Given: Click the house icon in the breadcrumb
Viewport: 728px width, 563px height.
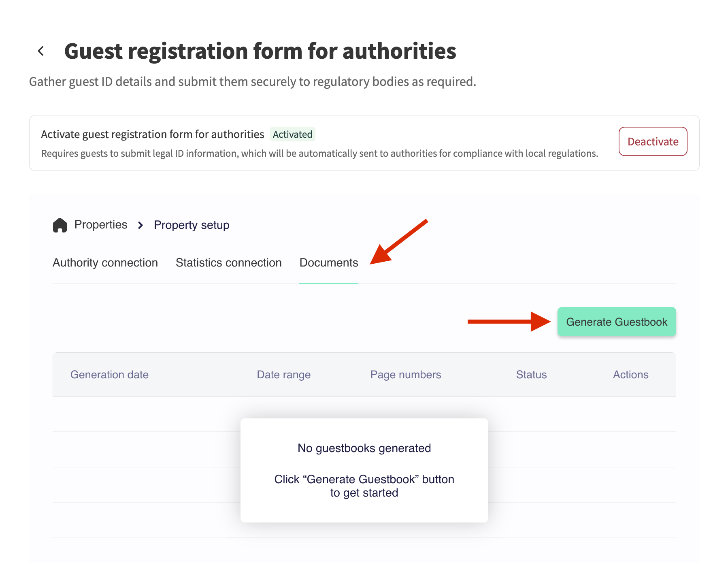Looking at the screenshot, I should click(x=60, y=225).
